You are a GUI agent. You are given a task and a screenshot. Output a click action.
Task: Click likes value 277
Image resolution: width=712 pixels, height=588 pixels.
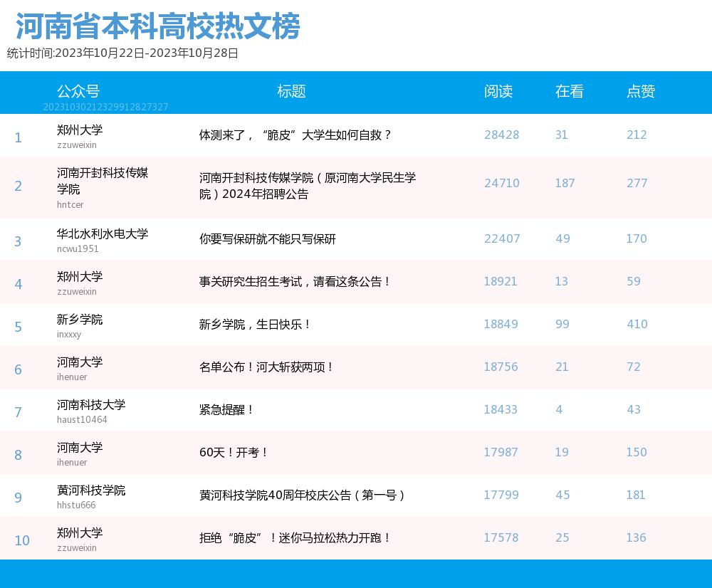click(637, 183)
